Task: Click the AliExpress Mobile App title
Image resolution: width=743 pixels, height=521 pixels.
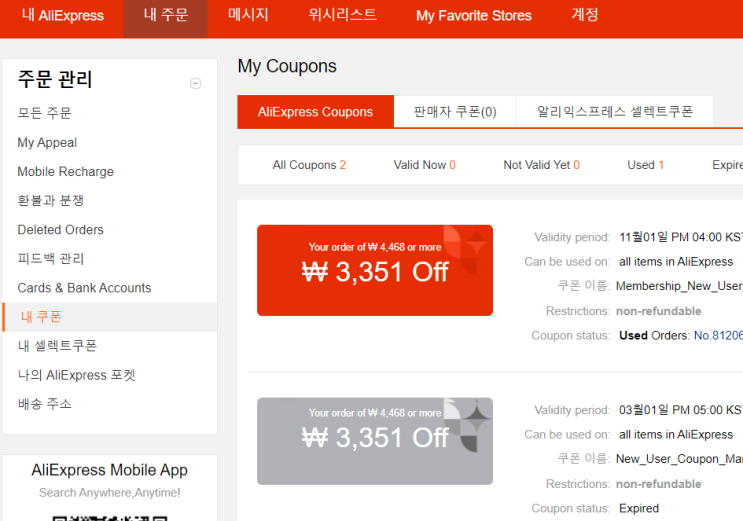Action: (109, 470)
